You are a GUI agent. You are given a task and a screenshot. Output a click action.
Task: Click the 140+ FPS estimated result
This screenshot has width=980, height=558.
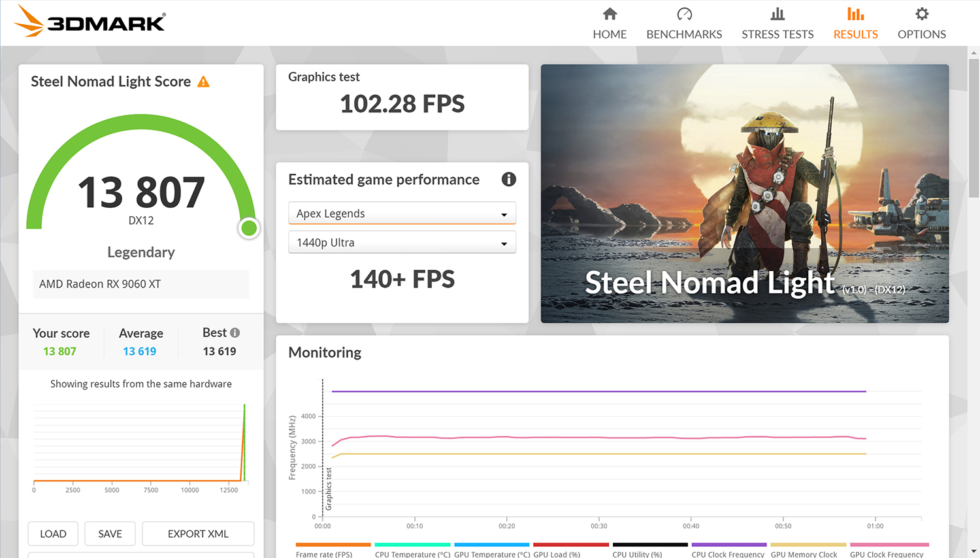(x=402, y=279)
